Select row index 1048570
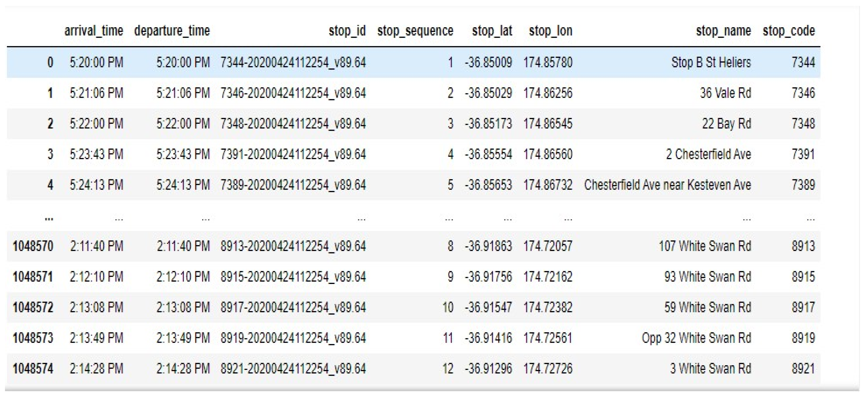 tap(33, 246)
